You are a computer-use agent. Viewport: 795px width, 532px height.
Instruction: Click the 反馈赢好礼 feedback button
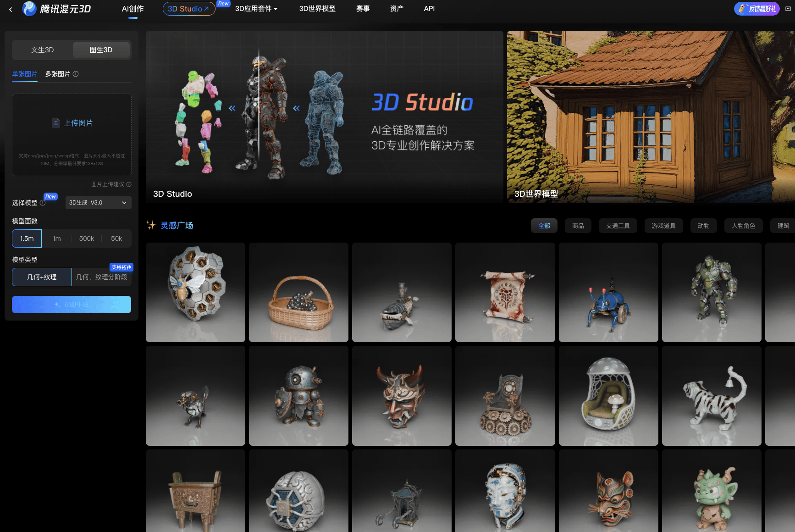click(757, 9)
